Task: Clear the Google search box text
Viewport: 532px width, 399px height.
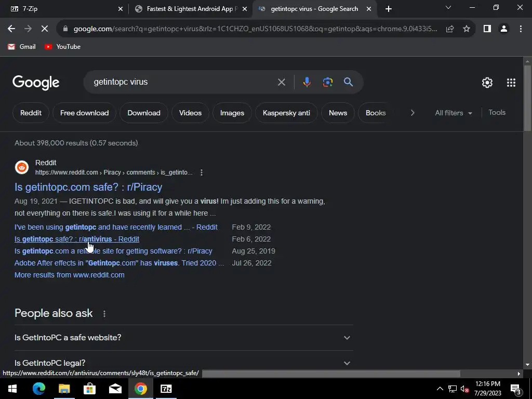Action: pyautogui.click(x=281, y=82)
